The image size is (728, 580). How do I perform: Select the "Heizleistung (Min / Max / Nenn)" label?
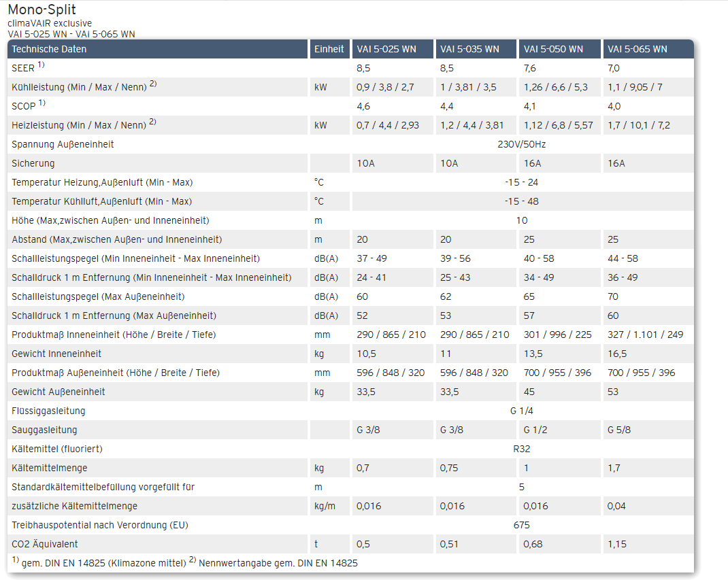79,125
